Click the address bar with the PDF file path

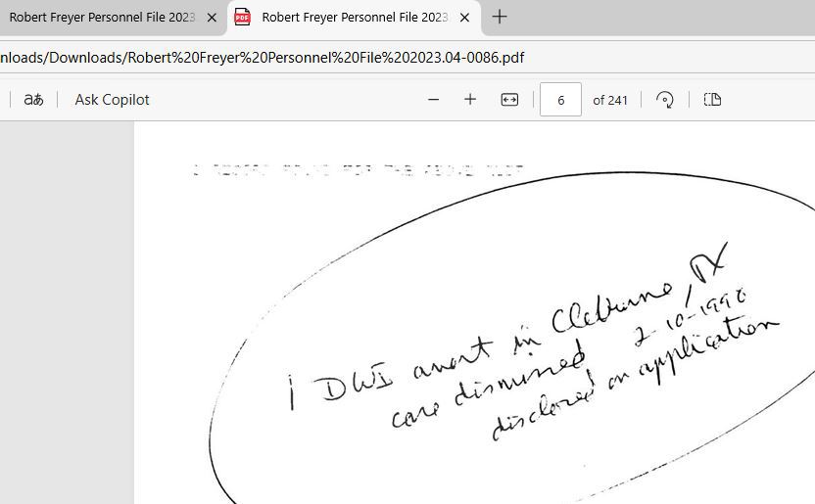pyautogui.click(x=263, y=58)
